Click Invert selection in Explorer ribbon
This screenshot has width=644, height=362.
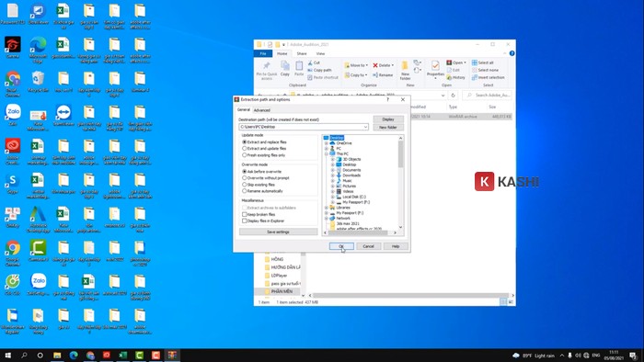[488, 77]
